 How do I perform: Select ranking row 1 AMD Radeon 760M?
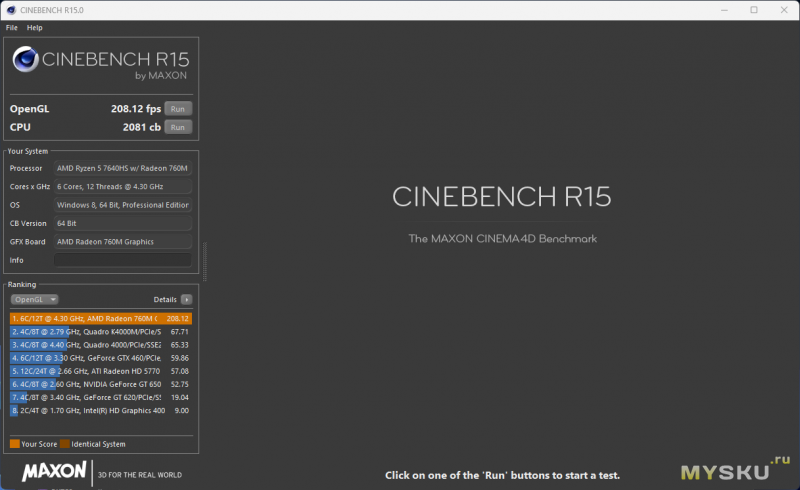click(x=101, y=318)
